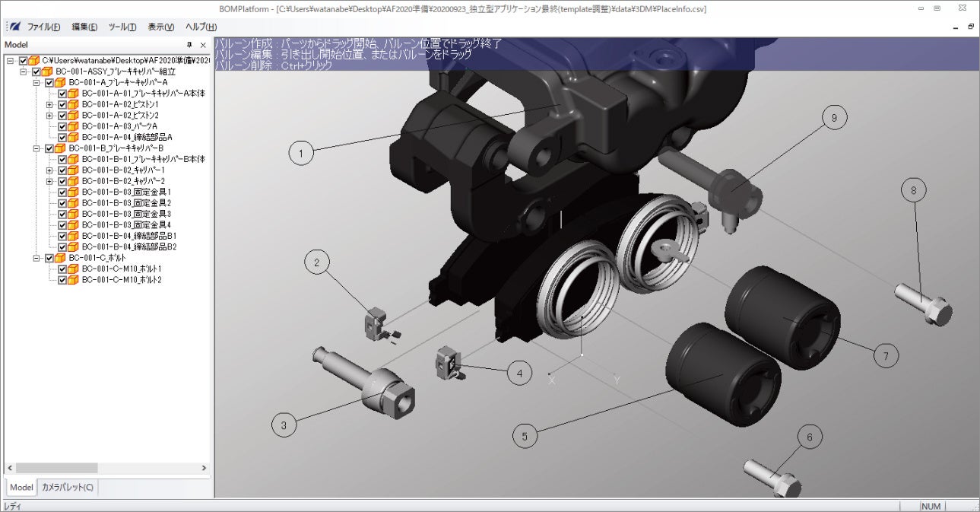Click cube icon of BC-001-B_ブレーキキャリパーB
This screenshot has height=512, width=980.
60,148
